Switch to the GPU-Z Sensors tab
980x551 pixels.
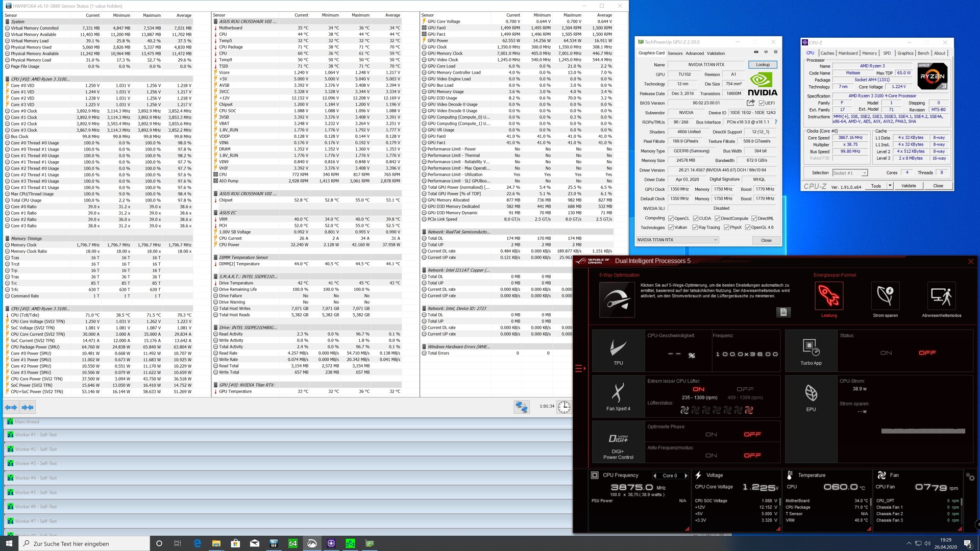point(675,53)
